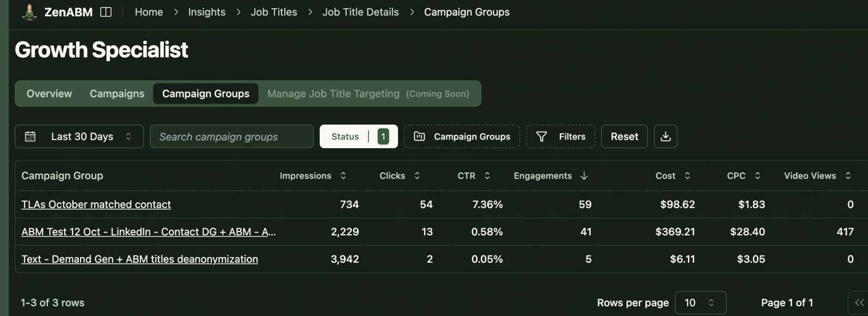Click the calendar icon in the date selector
The image size is (868, 316).
(30, 136)
